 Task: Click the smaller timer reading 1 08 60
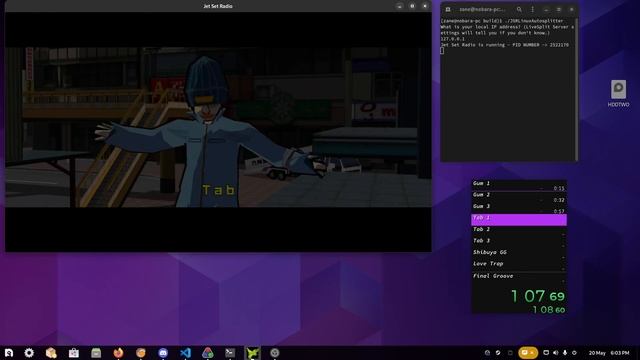click(x=549, y=310)
